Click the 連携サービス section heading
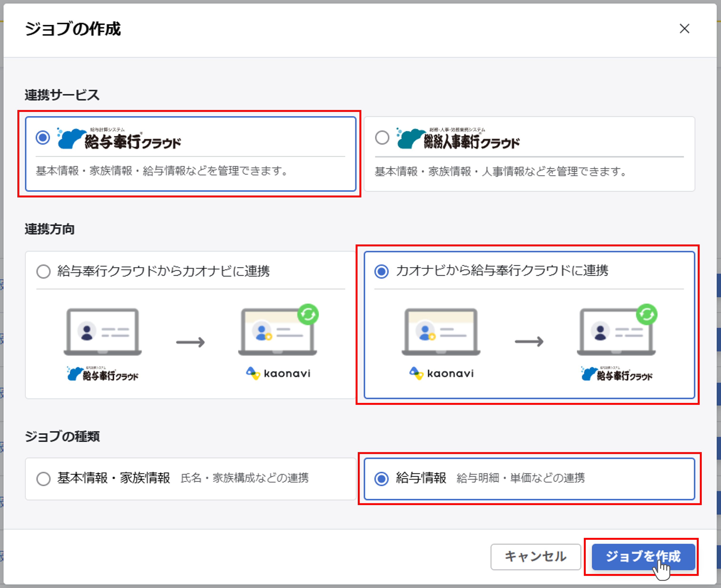 click(x=62, y=95)
